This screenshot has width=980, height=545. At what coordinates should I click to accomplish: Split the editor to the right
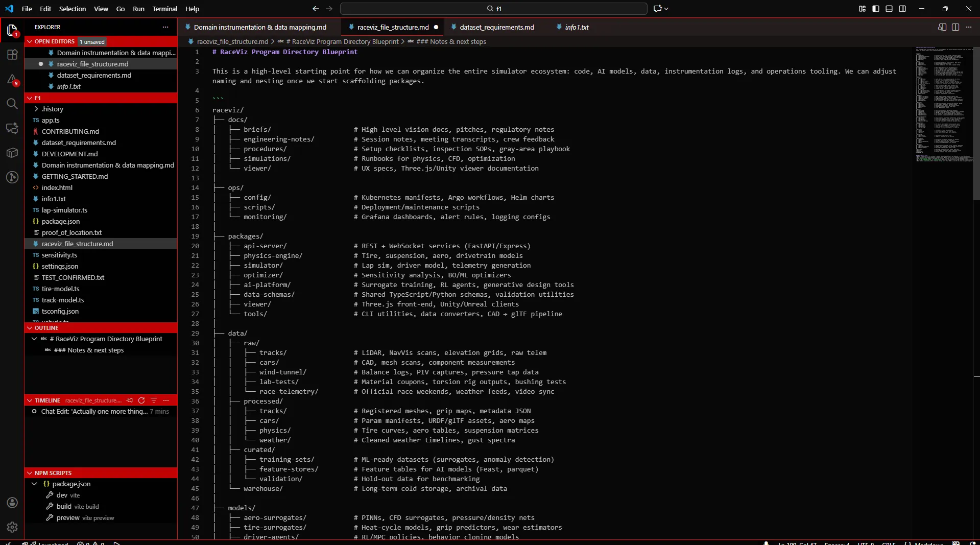click(955, 27)
